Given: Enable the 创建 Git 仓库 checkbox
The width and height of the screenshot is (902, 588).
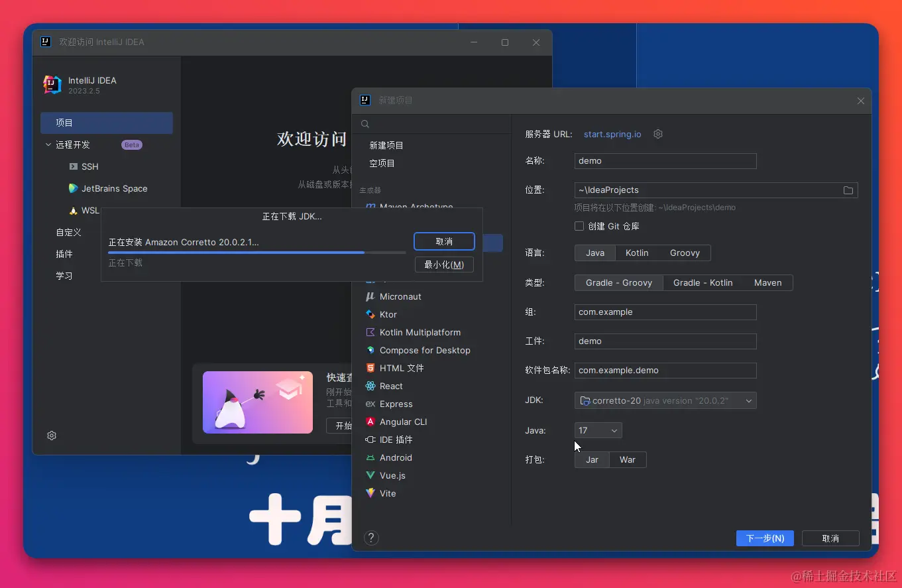Looking at the screenshot, I should pos(579,226).
